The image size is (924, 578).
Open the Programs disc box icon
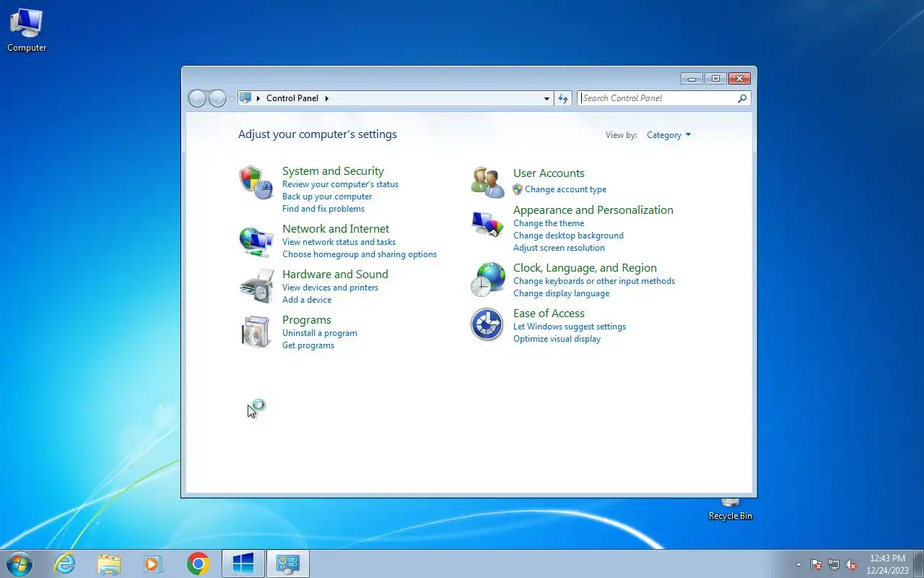point(256,332)
